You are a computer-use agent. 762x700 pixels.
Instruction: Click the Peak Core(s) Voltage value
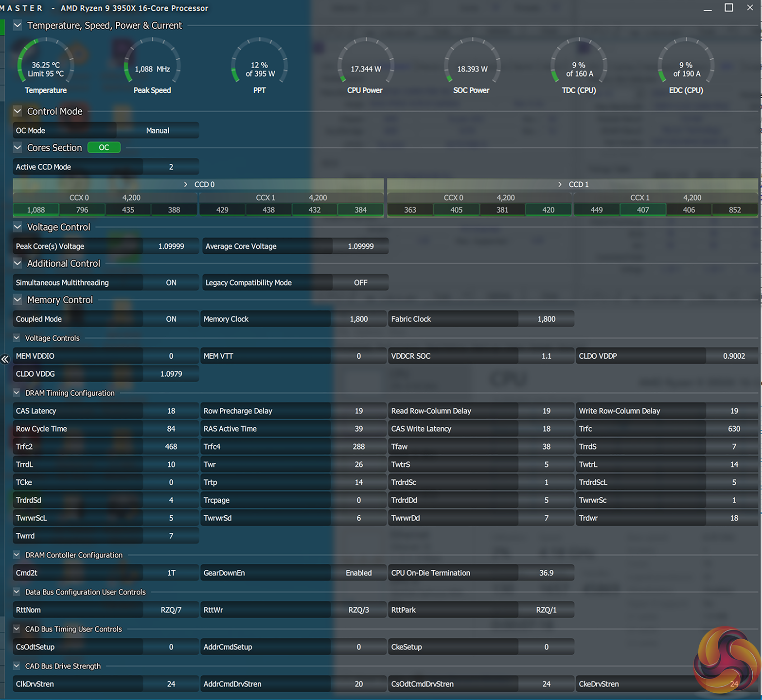point(171,246)
